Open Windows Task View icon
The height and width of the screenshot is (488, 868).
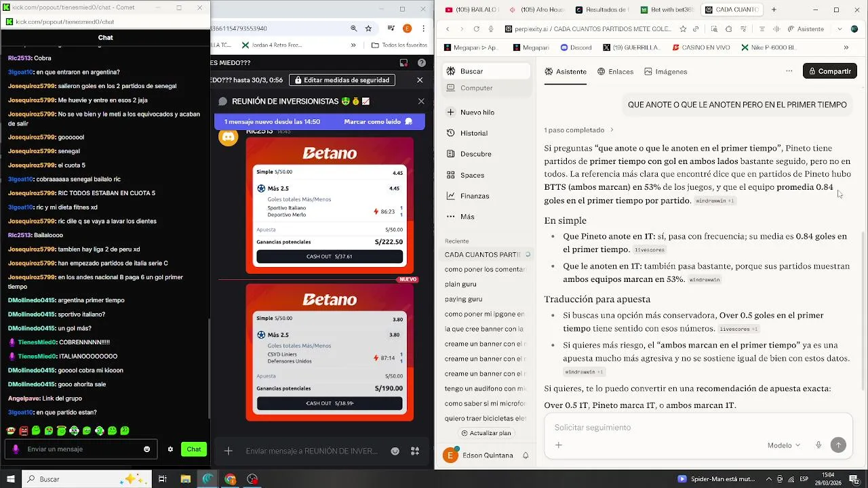click(x=162, y=479)
